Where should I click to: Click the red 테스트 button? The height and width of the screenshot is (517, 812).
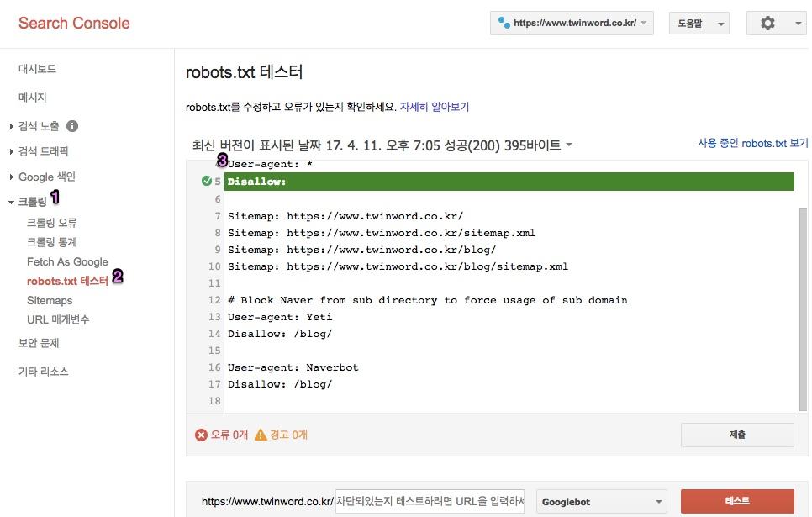pos(737,501)
